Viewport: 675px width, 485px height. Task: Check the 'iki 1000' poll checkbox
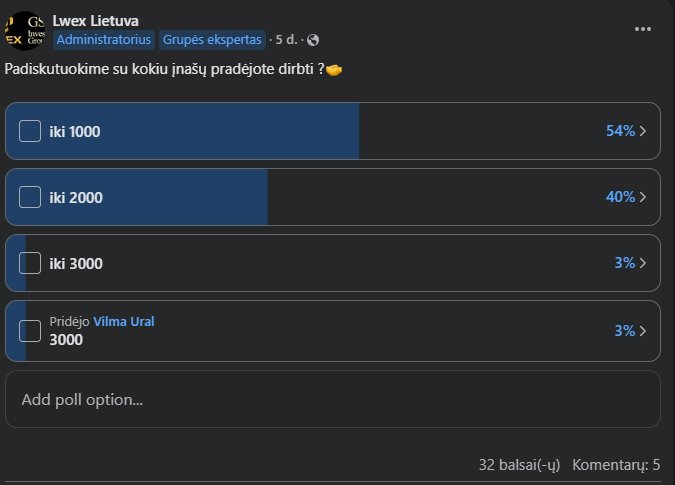30,131
